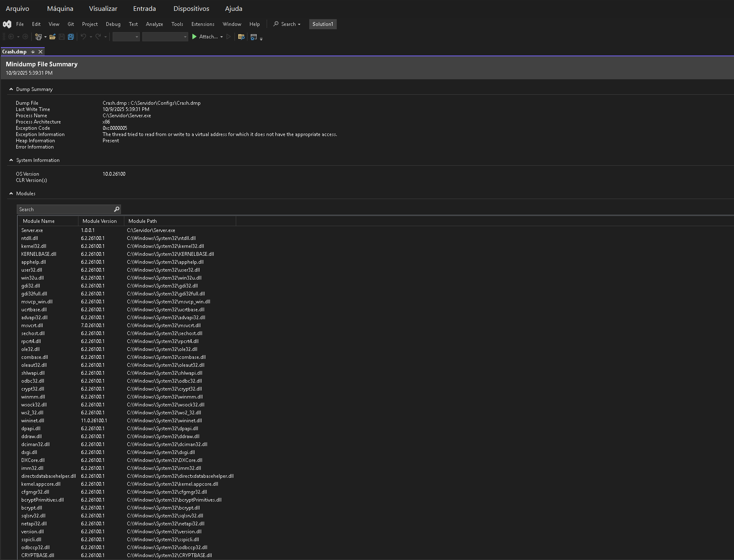Click the magnifier in the Modules search box

point(117,209)
